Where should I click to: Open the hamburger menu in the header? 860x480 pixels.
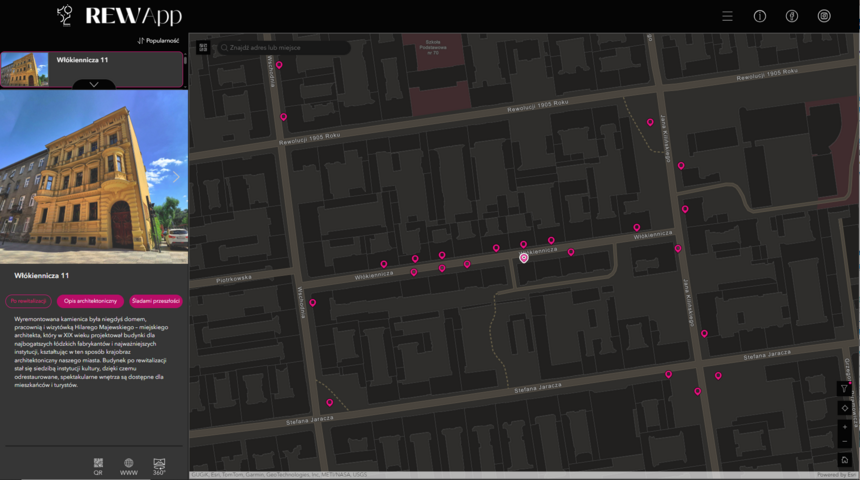727,16
